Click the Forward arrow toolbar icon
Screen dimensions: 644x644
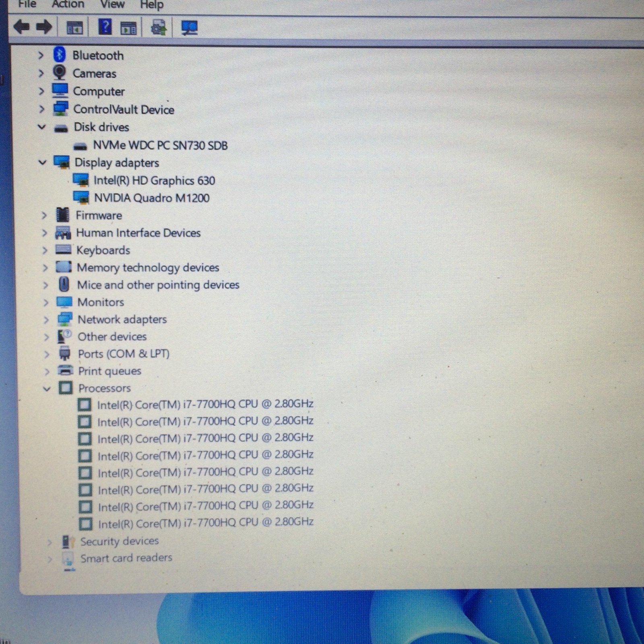44,27
